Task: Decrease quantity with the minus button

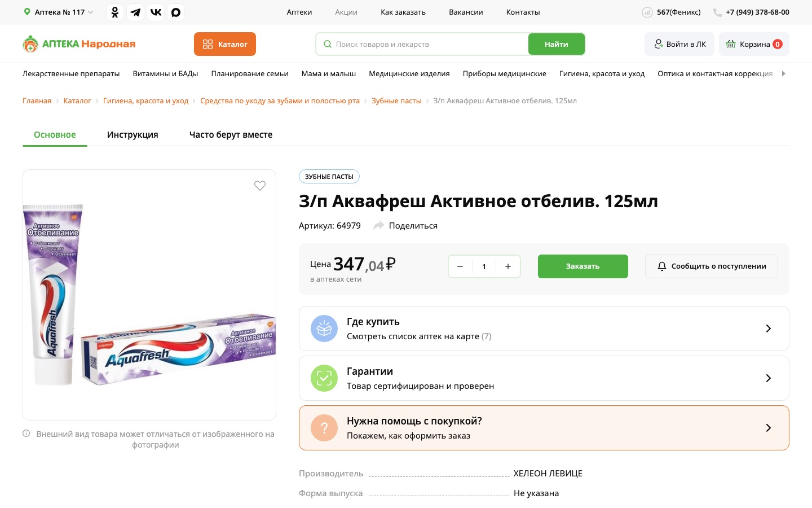Action: pos(460,266)
